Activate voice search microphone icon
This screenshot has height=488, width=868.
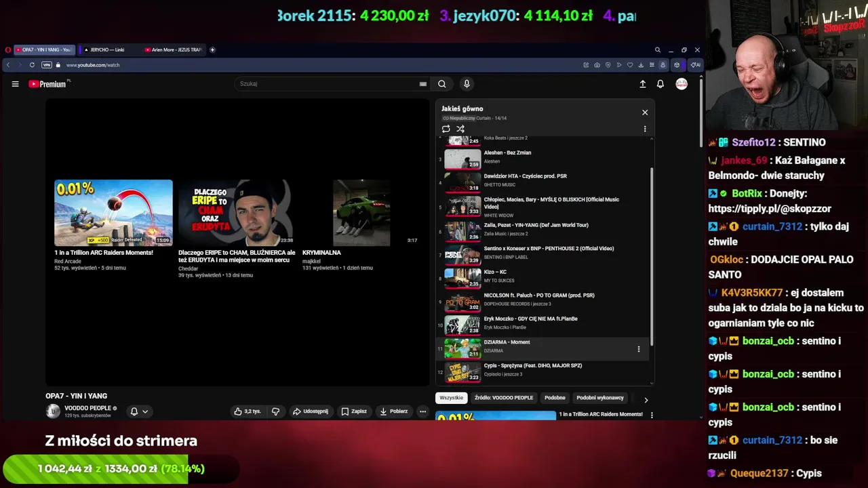(x=466, y=84)
